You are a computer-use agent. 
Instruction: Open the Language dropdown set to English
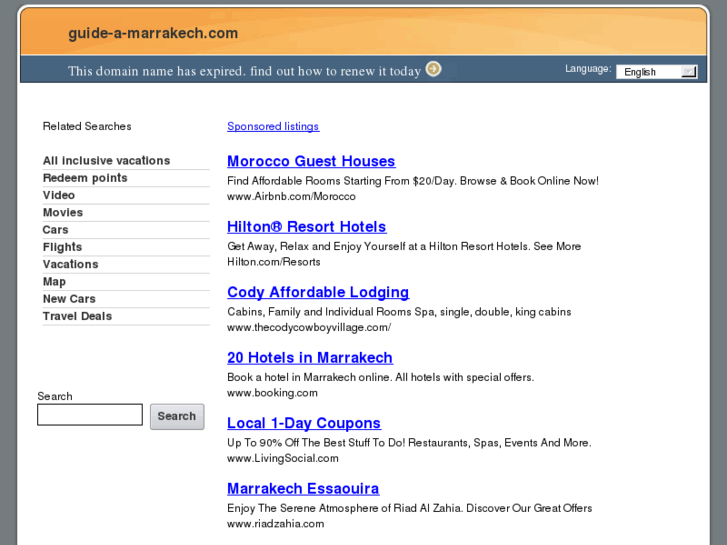click(x=657, y=72)
